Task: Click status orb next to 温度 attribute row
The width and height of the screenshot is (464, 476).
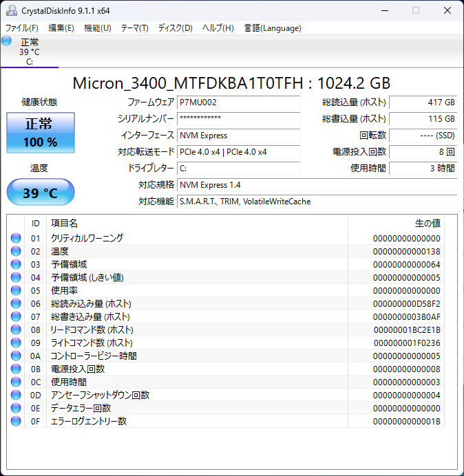Action: [x=16, y=251]
